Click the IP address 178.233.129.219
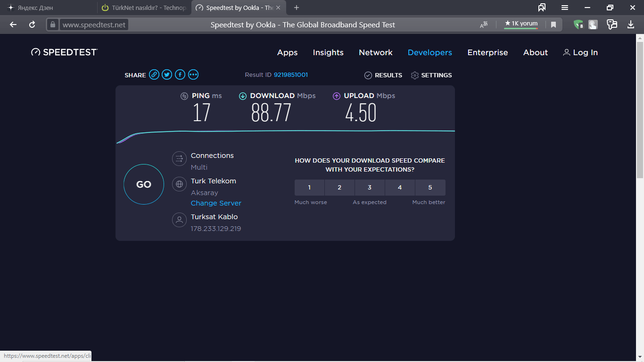The image size is (644, 362). [216, 229]
